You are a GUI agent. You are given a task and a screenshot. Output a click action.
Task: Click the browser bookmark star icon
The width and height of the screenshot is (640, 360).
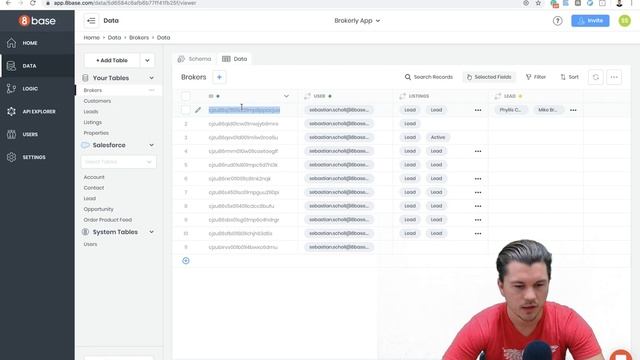click(x=538, y=3)
